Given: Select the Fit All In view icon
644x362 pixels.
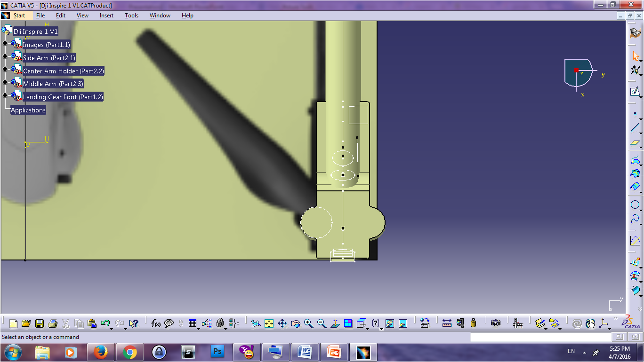Looking at the screenshot, I should point(268,323).
